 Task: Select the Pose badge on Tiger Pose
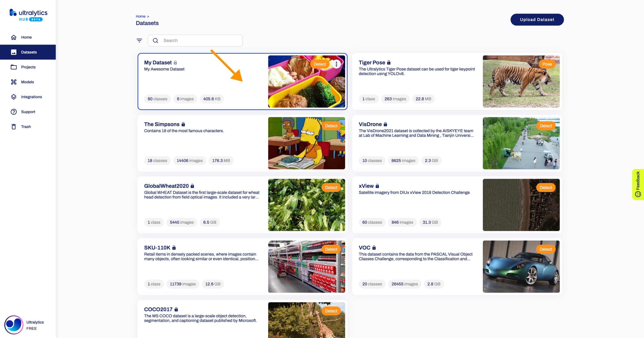click(547, 64)
